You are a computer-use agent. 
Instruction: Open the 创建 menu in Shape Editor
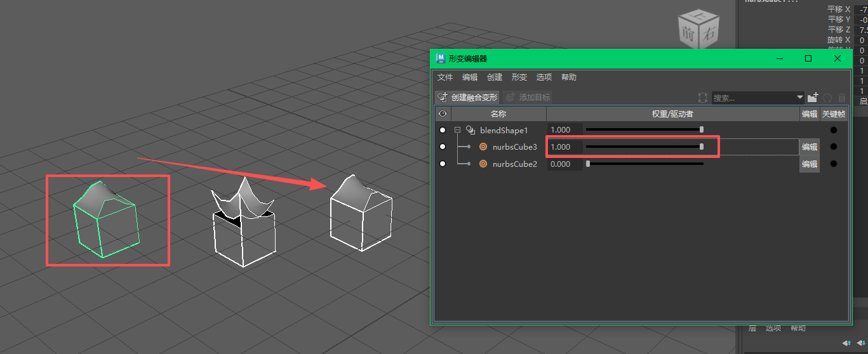tap(495, 77)
